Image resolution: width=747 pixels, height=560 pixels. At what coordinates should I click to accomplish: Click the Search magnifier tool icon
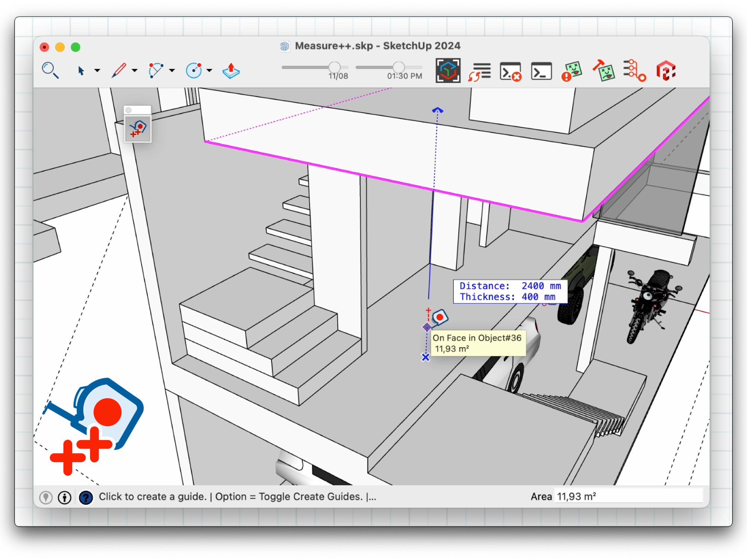(x=50, y=70)
